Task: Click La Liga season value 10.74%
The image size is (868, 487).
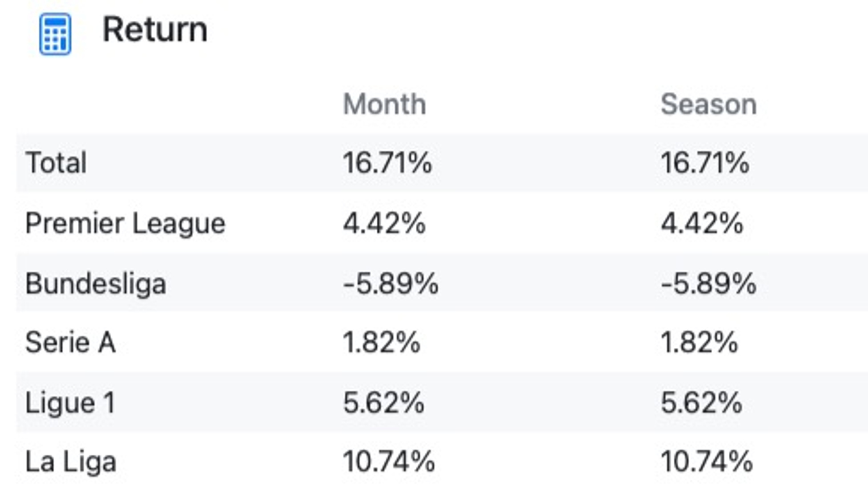Action: pyautogui.click(x=707, y=462)
